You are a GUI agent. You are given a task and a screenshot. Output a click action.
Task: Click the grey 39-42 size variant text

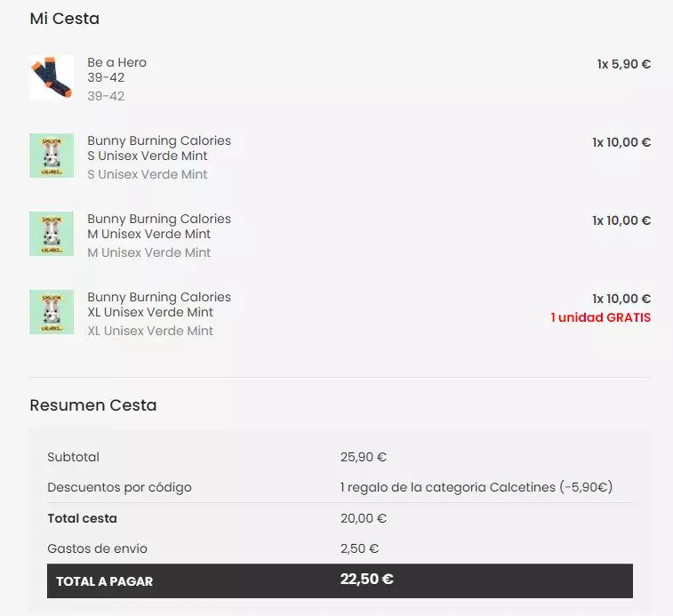coord(106,96)
